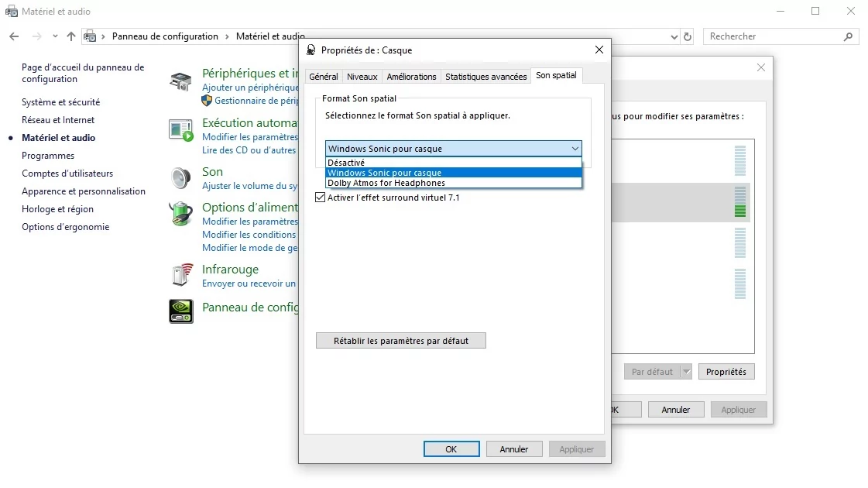Click Appliquer in Casque dialog
The image size is (868, 488).
(x=576, y=449)
